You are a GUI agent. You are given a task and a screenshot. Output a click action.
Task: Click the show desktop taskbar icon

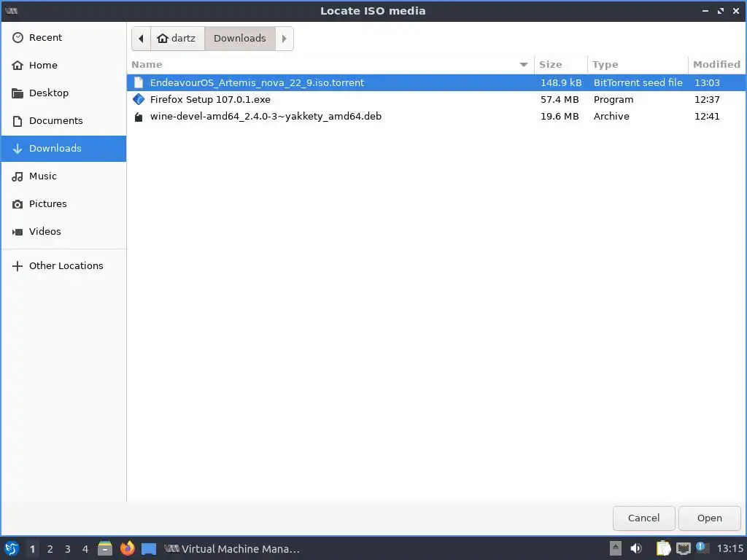(x=149, y=549)
